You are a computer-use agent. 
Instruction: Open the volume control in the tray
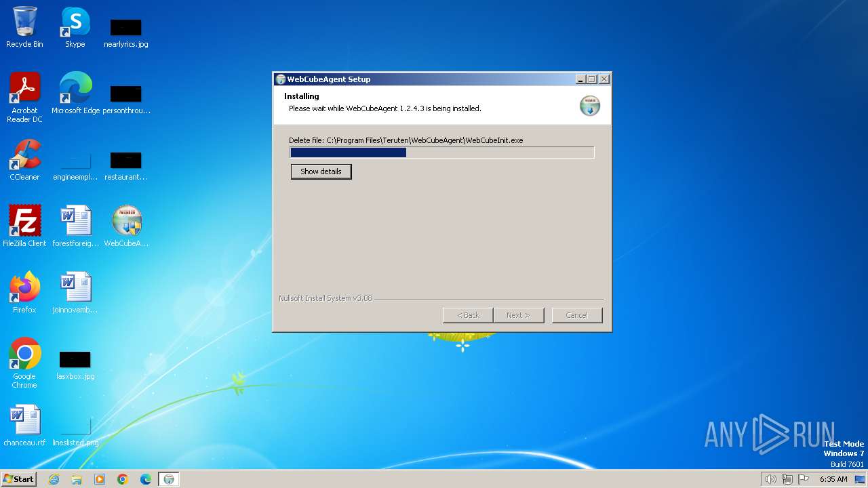point(770,479)
